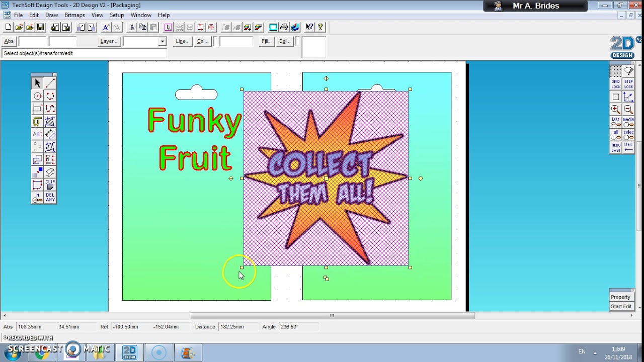Select the Points tool with three dots
This screenshot has width=644, height=362.
(x=37, y=147)
